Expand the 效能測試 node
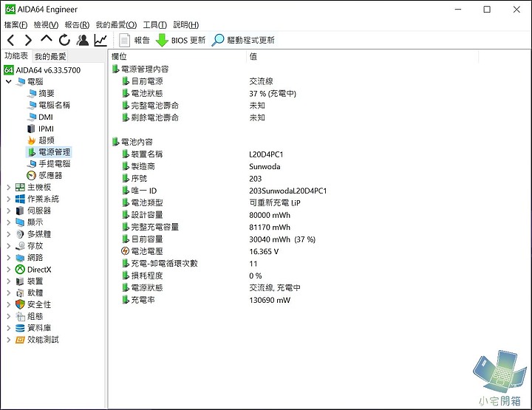532x410 pixels. coord(9,340)
